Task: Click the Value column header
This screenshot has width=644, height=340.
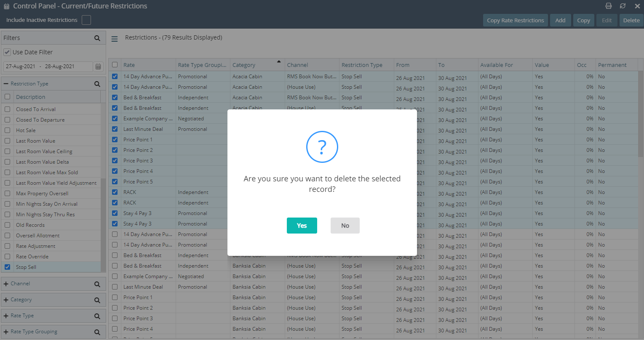Action: click(x=554, y=65)
